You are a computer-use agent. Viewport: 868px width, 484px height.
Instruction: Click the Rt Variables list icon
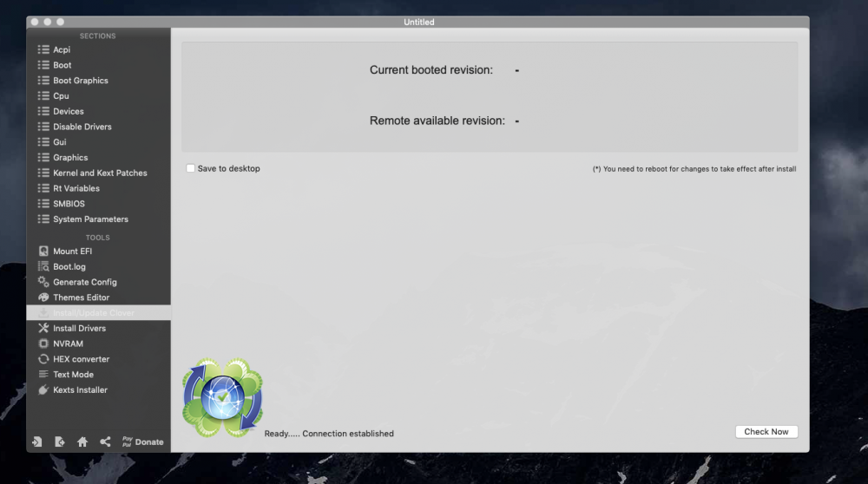(x=43, y=188)
